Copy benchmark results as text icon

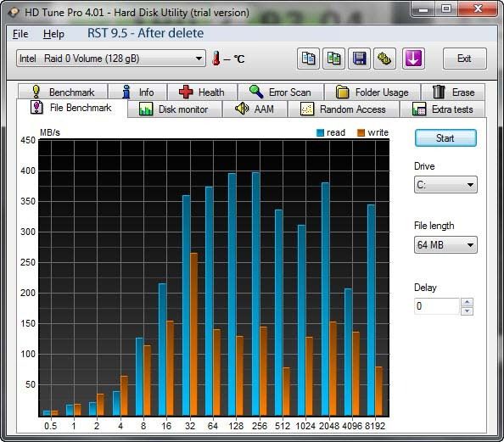(x=308, y=59)
